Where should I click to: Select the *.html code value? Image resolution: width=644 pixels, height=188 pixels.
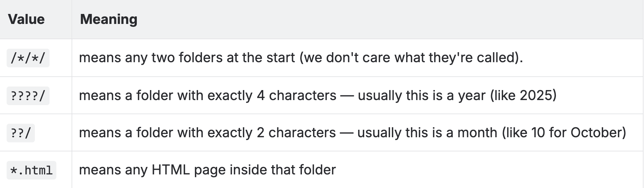[32, 170]
